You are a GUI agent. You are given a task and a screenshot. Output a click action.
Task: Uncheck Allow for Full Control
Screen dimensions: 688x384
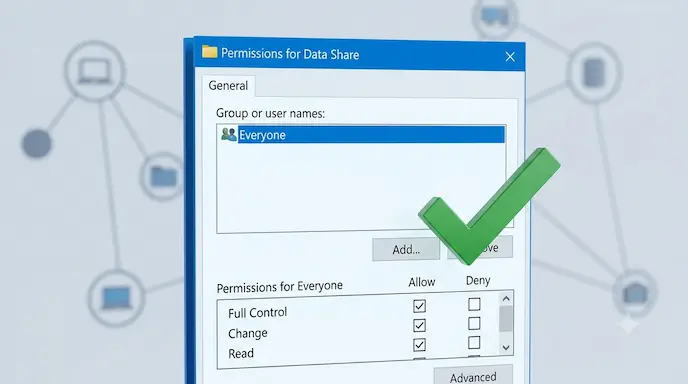[419, 306]
